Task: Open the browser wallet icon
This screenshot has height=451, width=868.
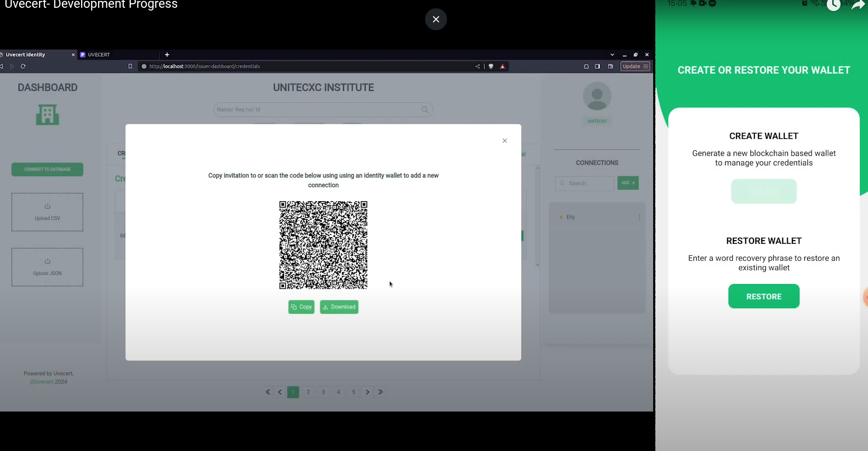Action: pyautogui.click(x=611, y=66)
